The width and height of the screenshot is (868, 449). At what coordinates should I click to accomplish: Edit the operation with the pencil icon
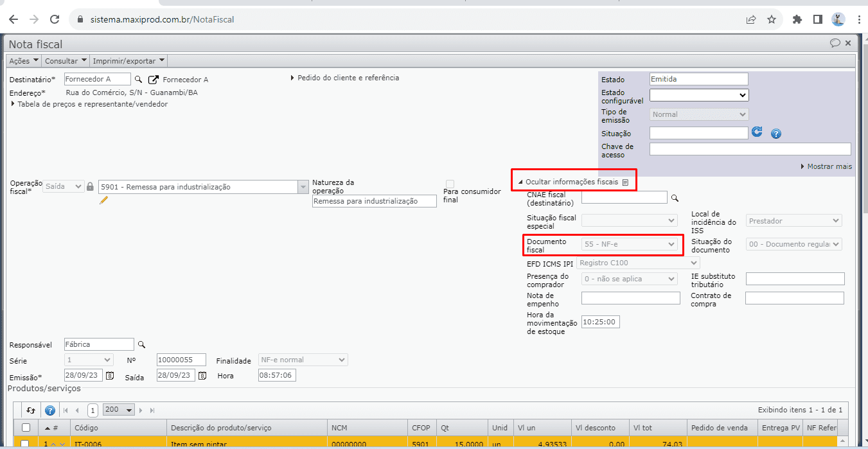pyautogui.click(x=103, y=200)
